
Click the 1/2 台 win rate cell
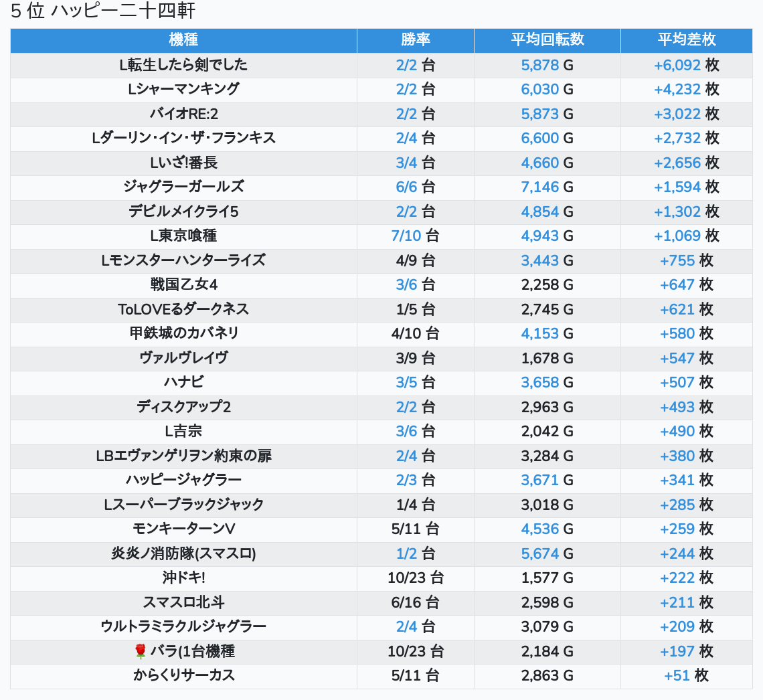point(416,553)
